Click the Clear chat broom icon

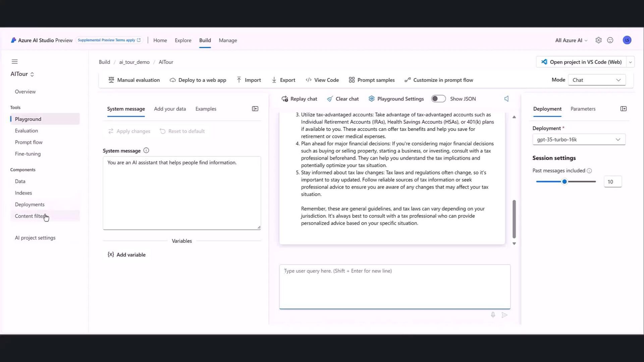[330, 99]
